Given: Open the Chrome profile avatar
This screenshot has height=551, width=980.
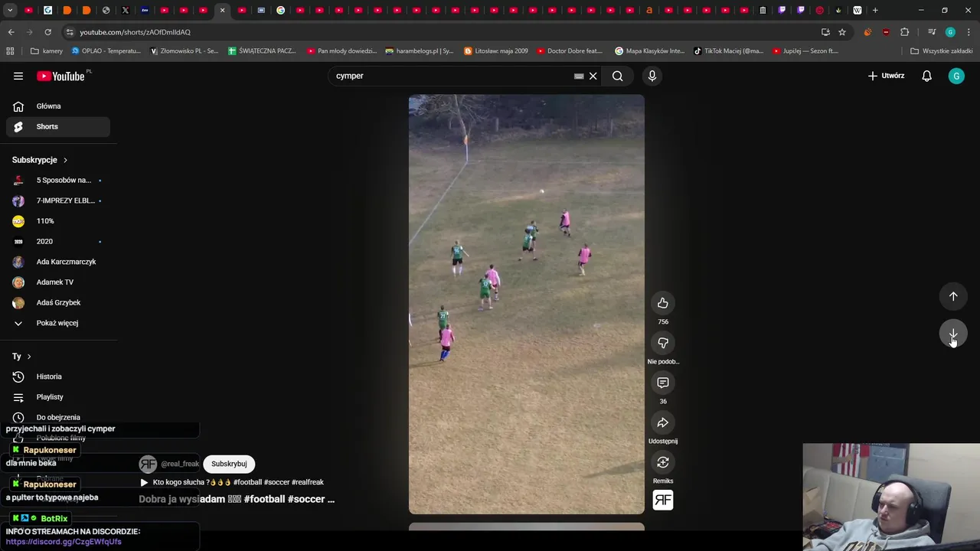Looking at the screenshot, I should point(950,32).
